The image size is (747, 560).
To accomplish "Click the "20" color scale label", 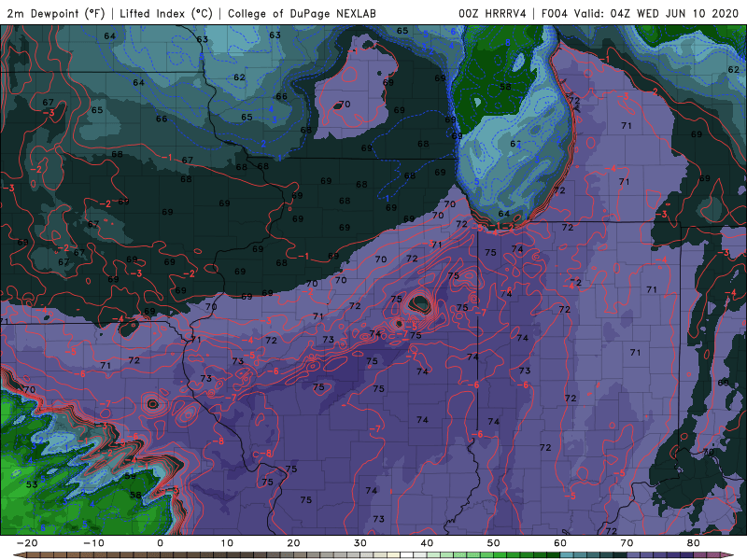I will tap(293, 543).
